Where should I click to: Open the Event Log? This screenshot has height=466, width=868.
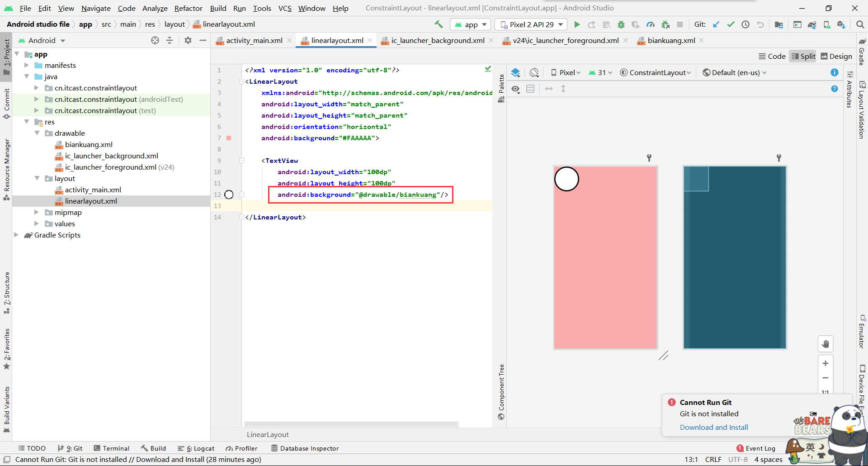[x=760, y=448]
